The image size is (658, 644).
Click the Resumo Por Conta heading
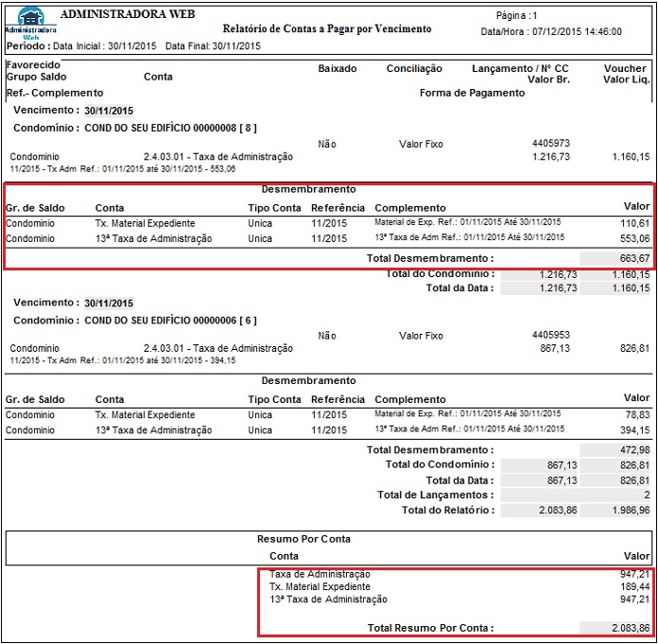pyautogui.click(x=303, y=539)
